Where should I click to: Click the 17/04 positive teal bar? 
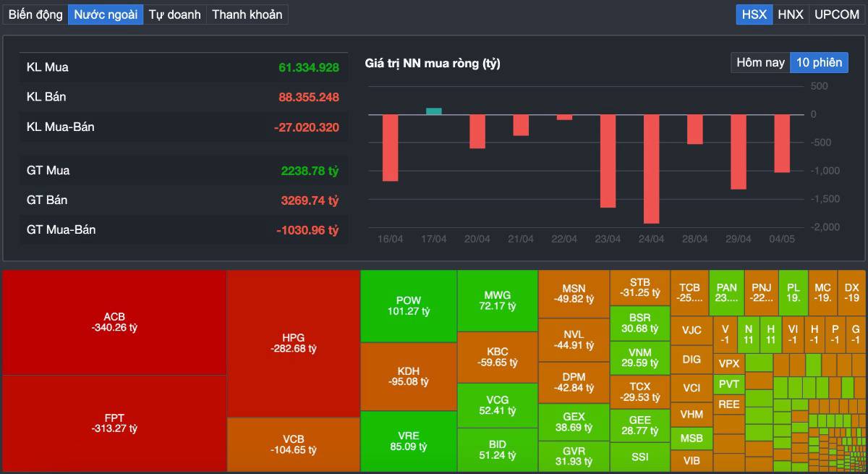click(x=433, y=111)
